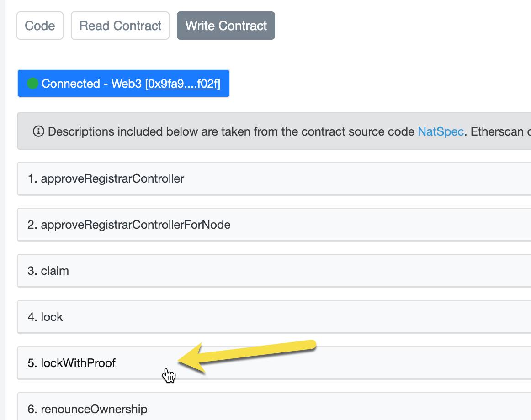This screenshot has height=420, width=531.
Task: Open the claim function section
Action: point(55,271)
